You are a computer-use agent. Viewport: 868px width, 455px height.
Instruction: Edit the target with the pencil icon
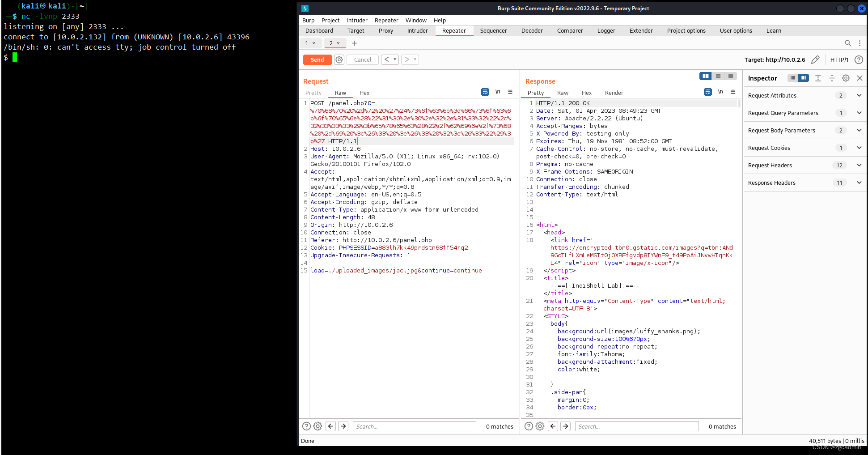click(x=815, y=60)
